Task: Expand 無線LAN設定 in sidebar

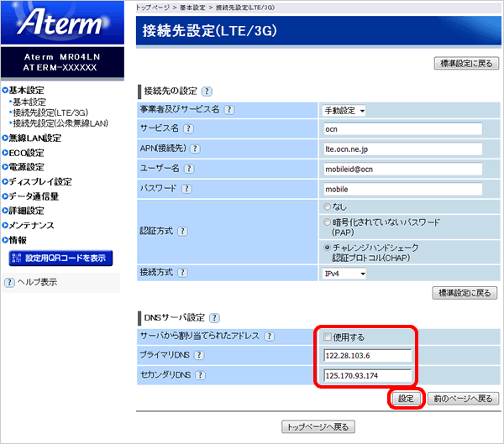Action: coord(34,138)
